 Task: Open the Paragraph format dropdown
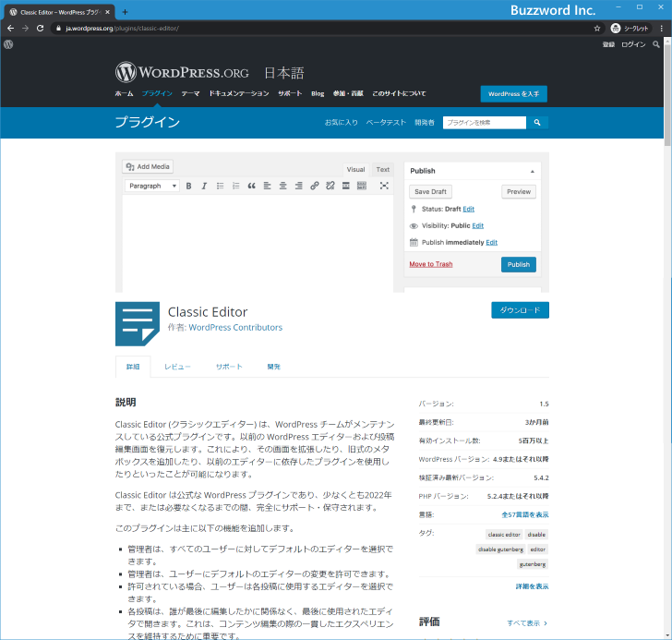(x=152, y=186)
